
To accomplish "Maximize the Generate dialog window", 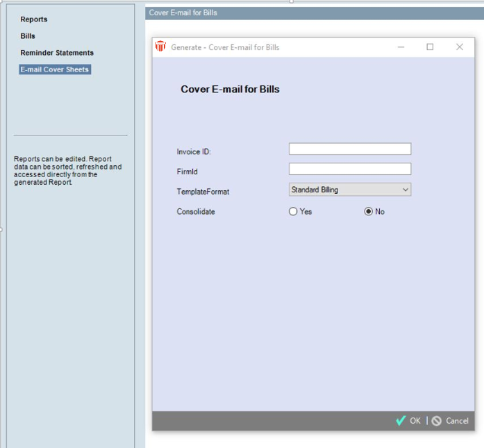I will [430, 47].
